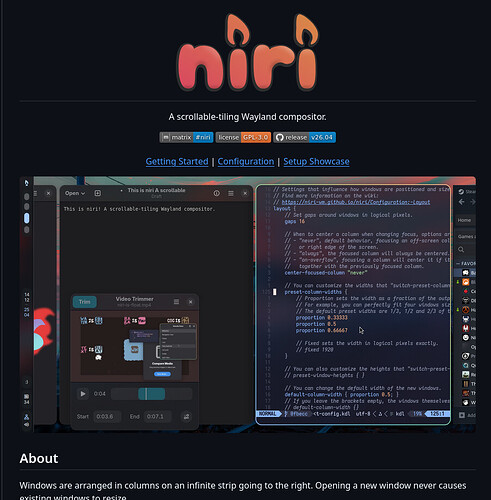Follow the Getting Started link
The image size is (491, 500).
[x=177, y=162]
